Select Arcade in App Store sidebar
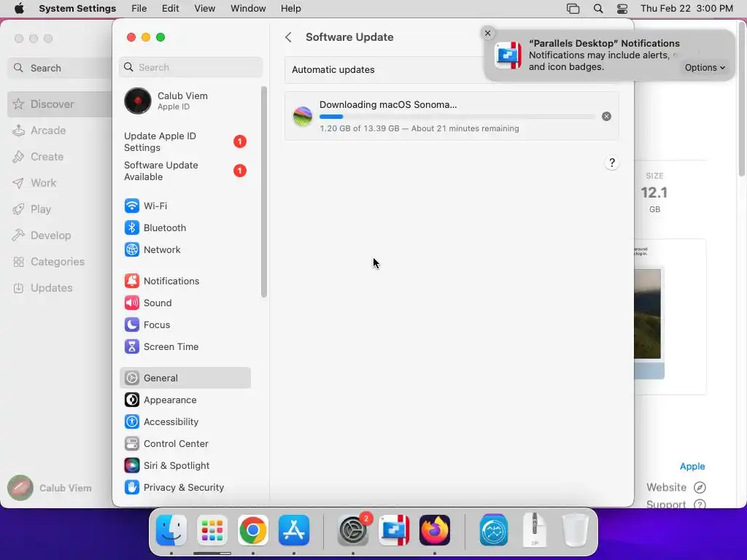The height and width of the screenshot is (560, 747). [60, 131]
